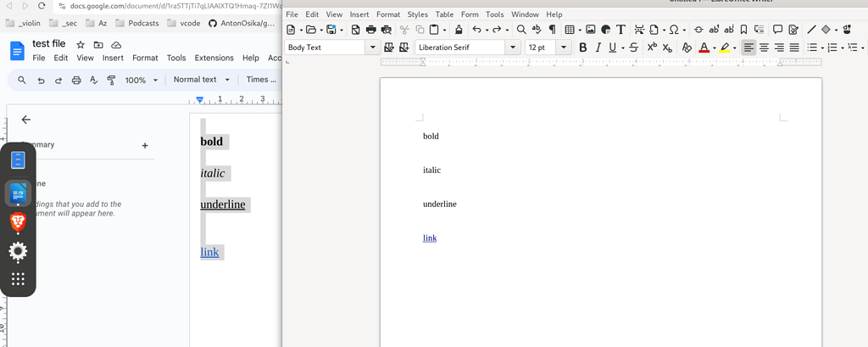Apply red font color in Writer

tap(704, 48)
